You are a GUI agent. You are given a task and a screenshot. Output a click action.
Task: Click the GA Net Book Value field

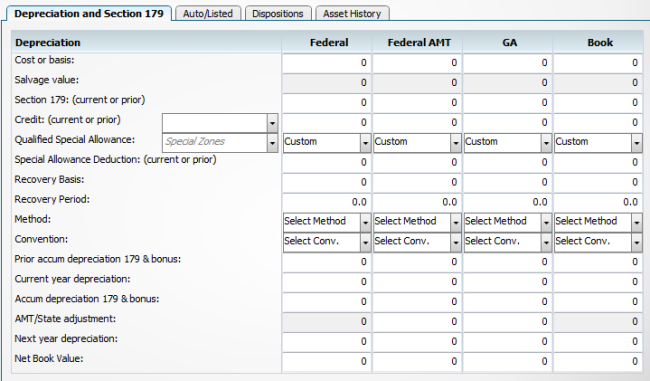coord(507,362)
